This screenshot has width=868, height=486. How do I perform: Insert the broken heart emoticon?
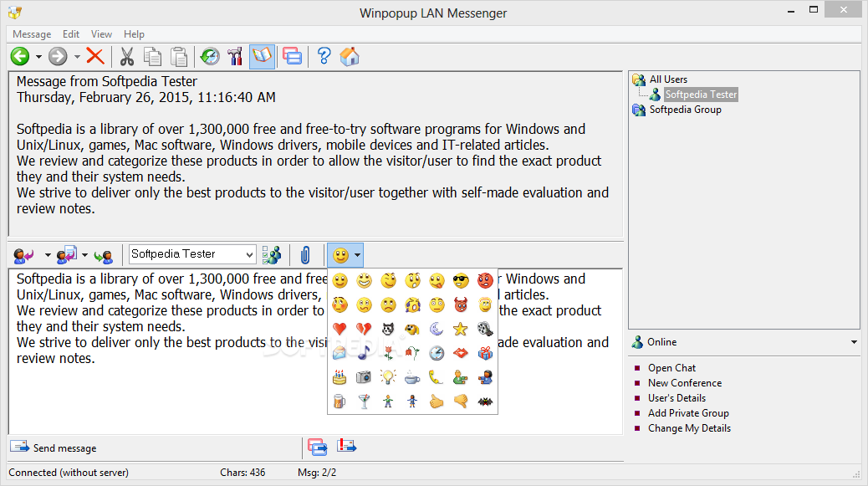(364, 329)
